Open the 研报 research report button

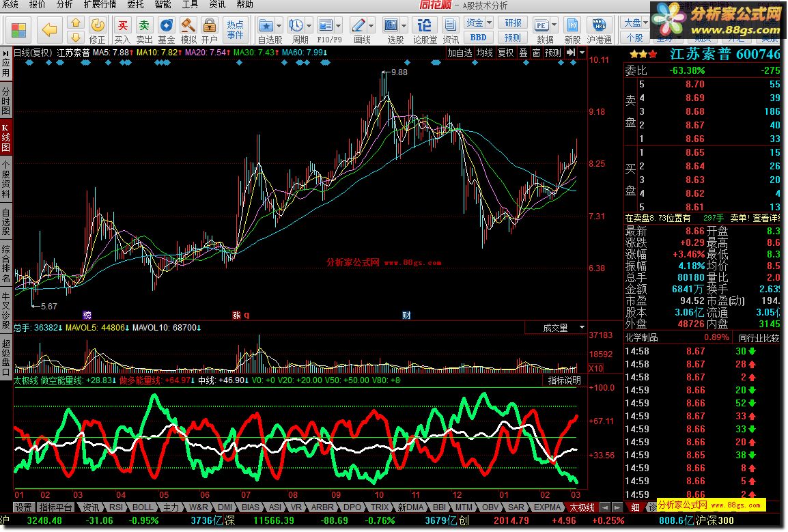click(x=513, y=23)
